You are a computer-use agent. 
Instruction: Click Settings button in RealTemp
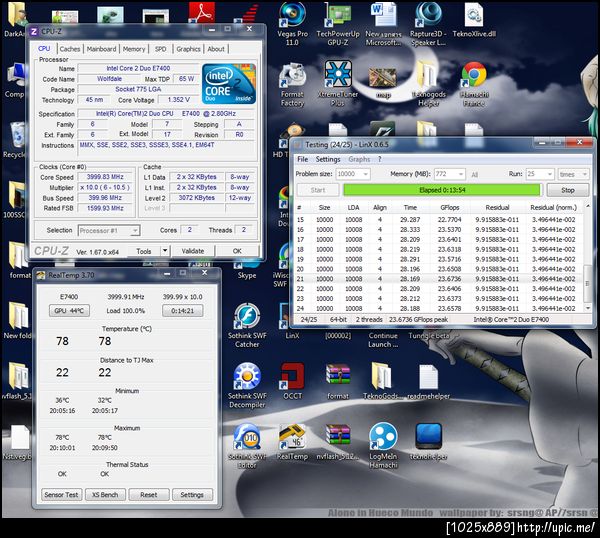(192, 495)
